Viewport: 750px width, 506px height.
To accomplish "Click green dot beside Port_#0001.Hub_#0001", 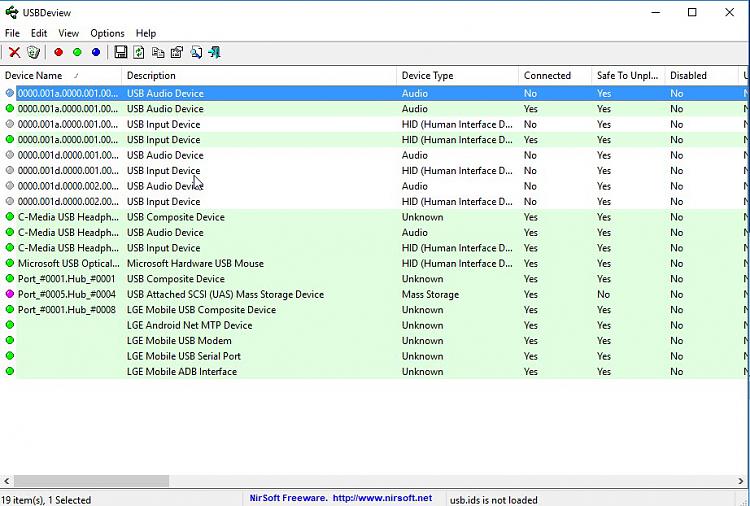I will pos(10,278).
